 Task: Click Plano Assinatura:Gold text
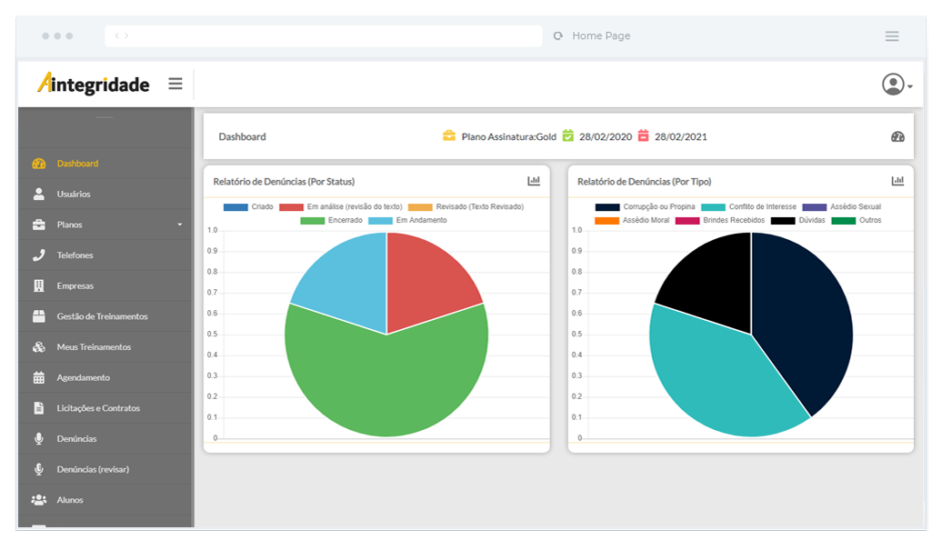pyautogui.click(x=509, y=137)
